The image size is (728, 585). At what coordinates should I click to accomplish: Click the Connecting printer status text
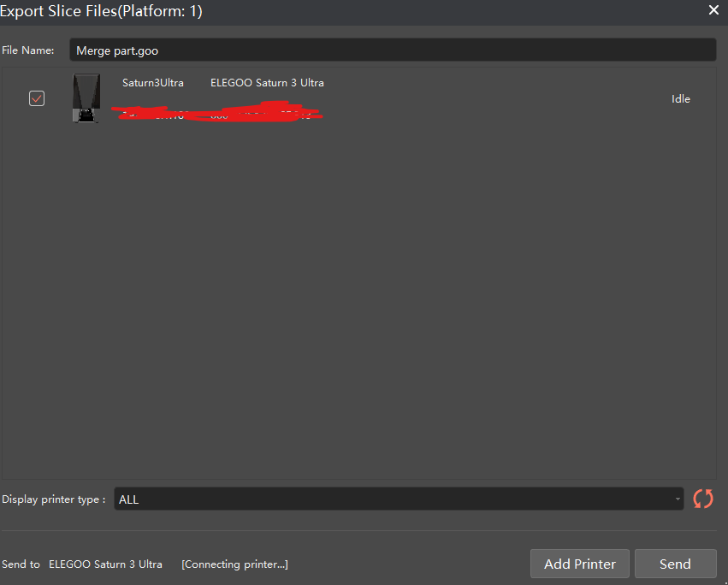pyautogui.click(x=234, y=564)
